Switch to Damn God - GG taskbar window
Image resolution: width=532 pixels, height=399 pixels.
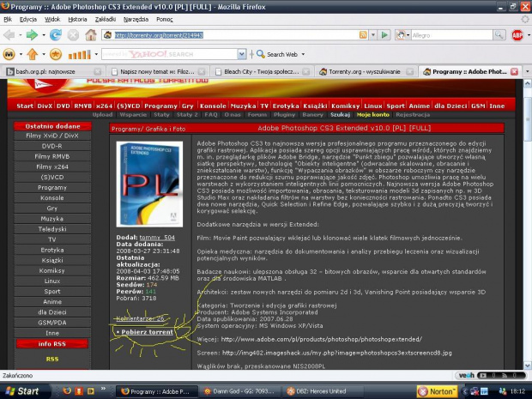coord(239,391)
